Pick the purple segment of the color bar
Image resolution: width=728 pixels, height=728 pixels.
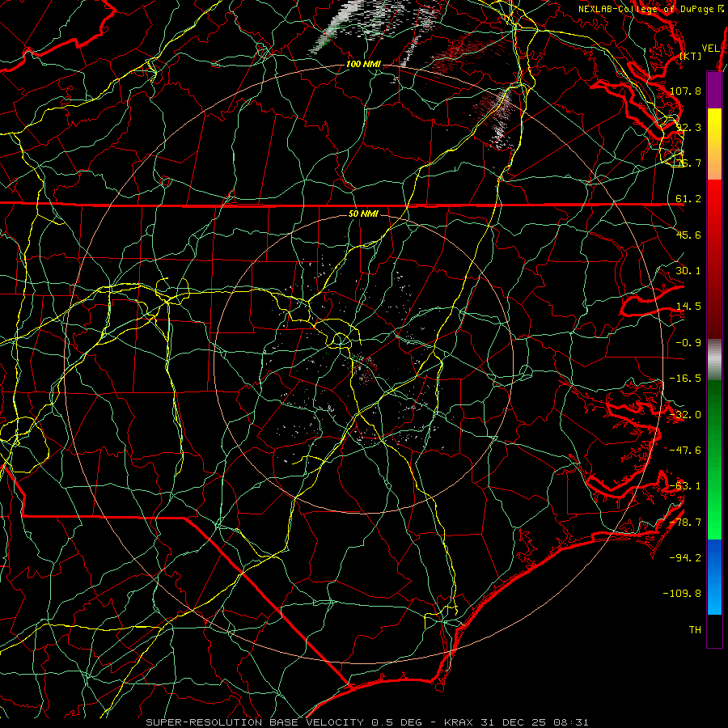(x=714, y=91)
